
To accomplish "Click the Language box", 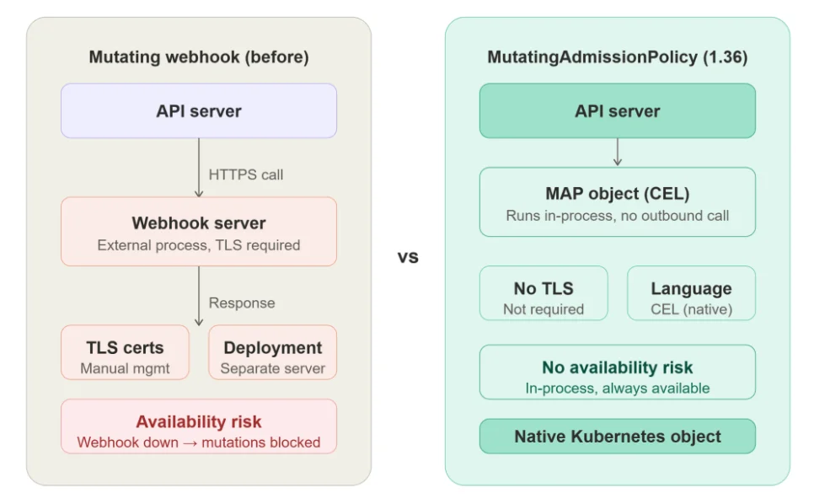I will pos(692,293).
